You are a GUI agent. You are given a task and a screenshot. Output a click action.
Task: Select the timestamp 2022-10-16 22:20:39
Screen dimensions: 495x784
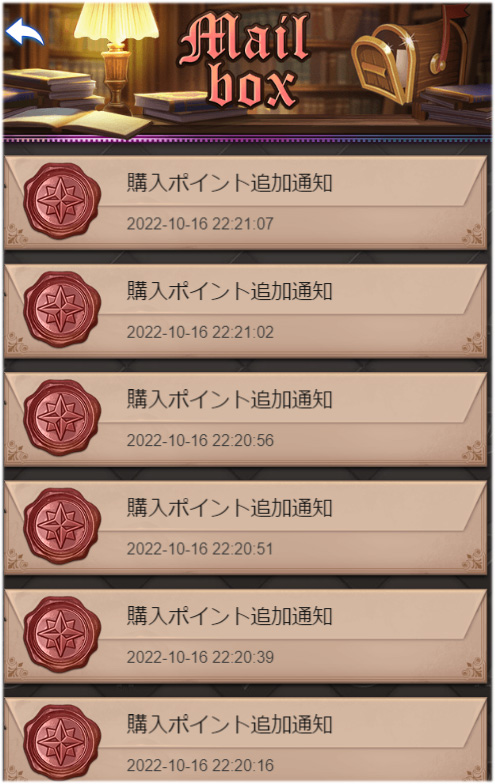[200, 657]
